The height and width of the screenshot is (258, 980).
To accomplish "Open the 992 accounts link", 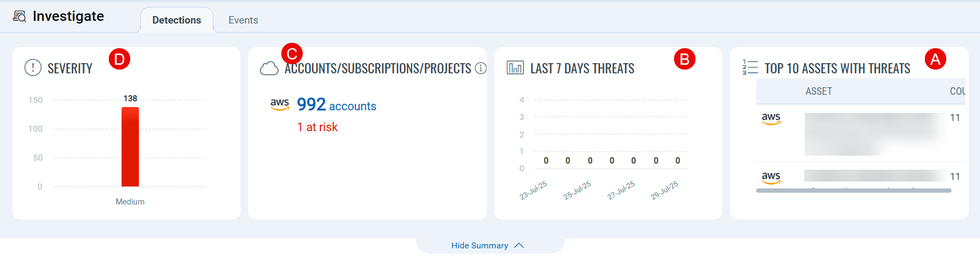I will pyautogui.click(x=336, y=105).
